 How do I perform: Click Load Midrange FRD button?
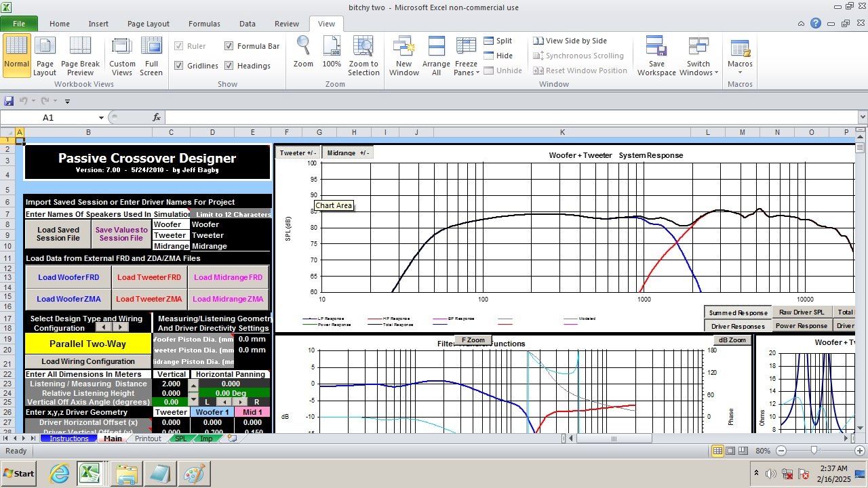(228, 277)
